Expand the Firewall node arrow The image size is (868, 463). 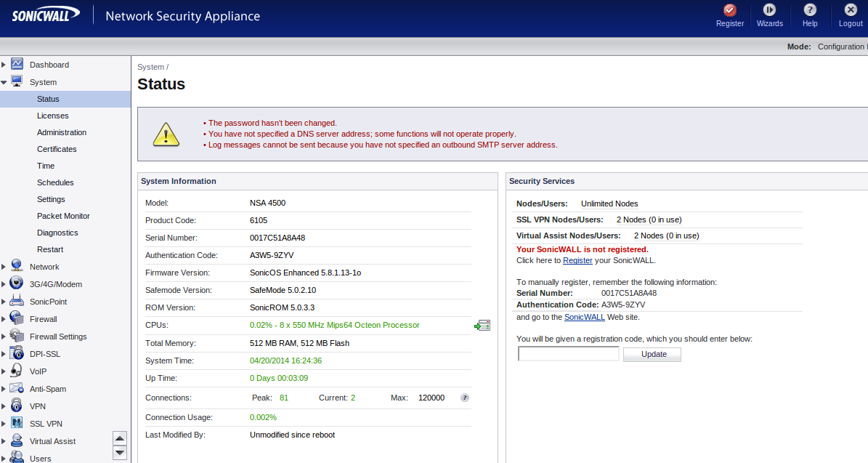click(4, 319)
